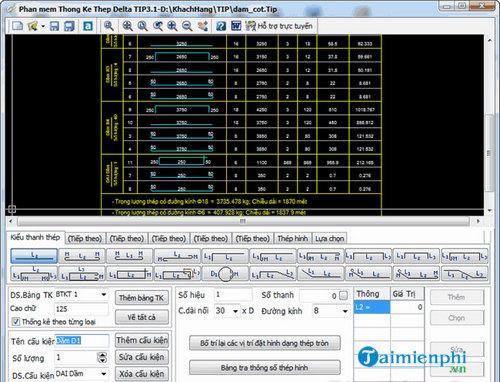Viewport: 500px width, 382px height.
Task: Open the DS.Cấu kiện dropdown
Action: pos(104,374)
